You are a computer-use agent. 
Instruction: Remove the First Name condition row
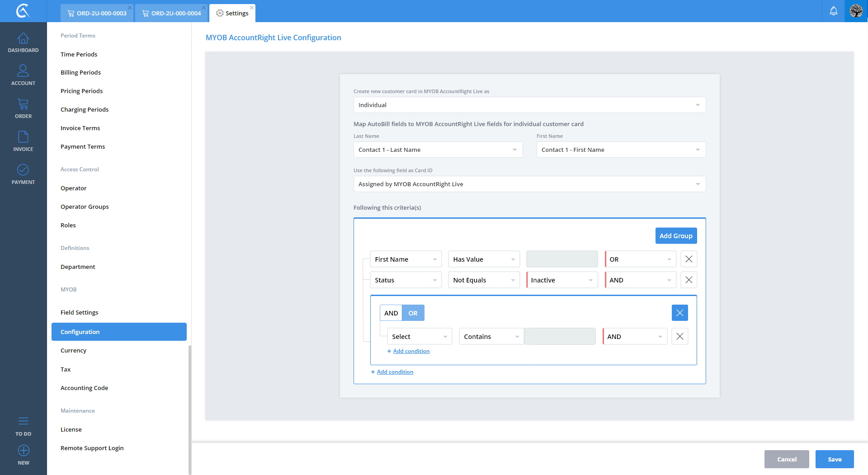point(689,259)
